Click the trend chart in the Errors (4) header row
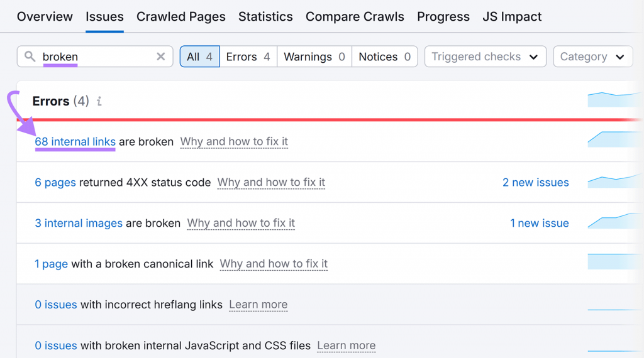The width and height of the screenshot is (644, 358). pos(615,100)
